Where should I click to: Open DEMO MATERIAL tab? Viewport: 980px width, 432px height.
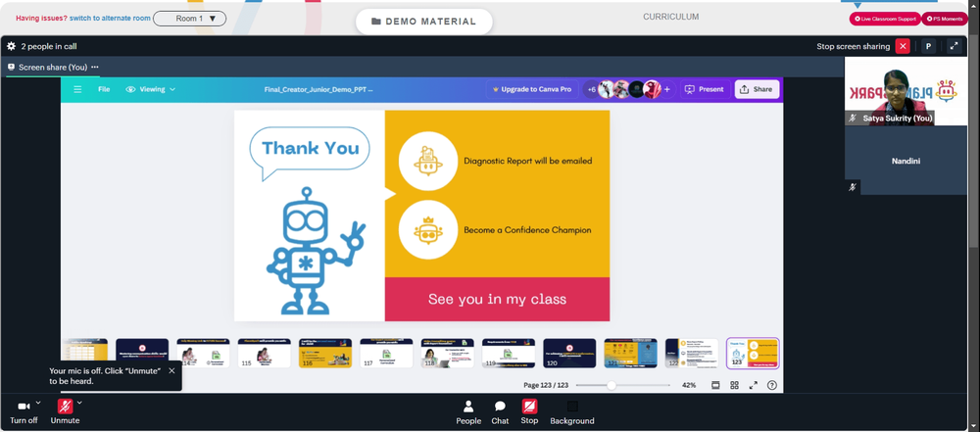423,22
